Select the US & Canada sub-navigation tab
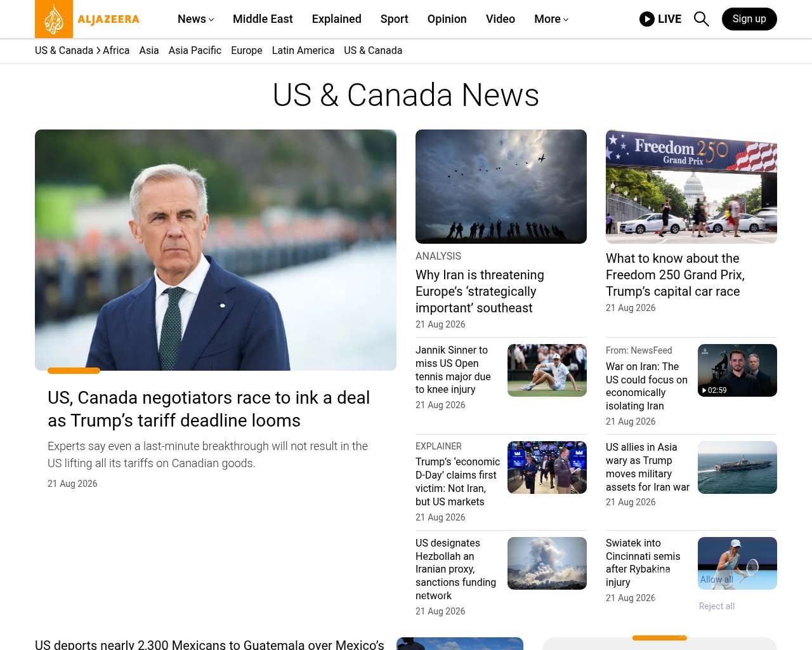 (373, 51)
